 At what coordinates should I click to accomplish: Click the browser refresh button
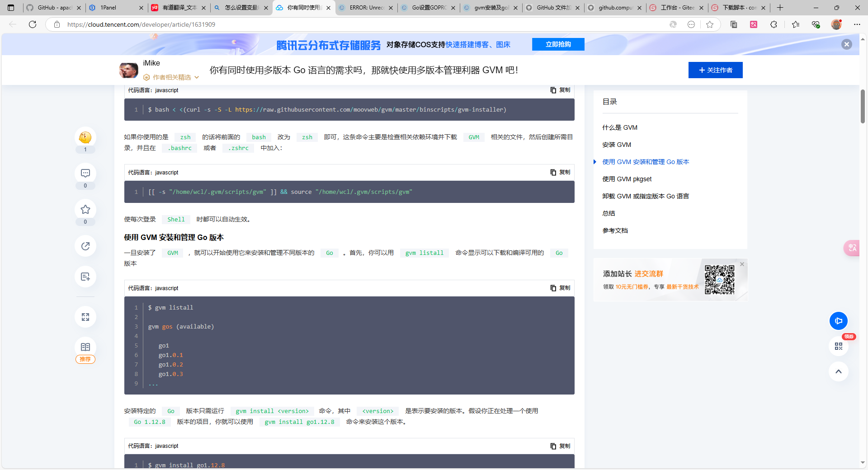(33, 24)
